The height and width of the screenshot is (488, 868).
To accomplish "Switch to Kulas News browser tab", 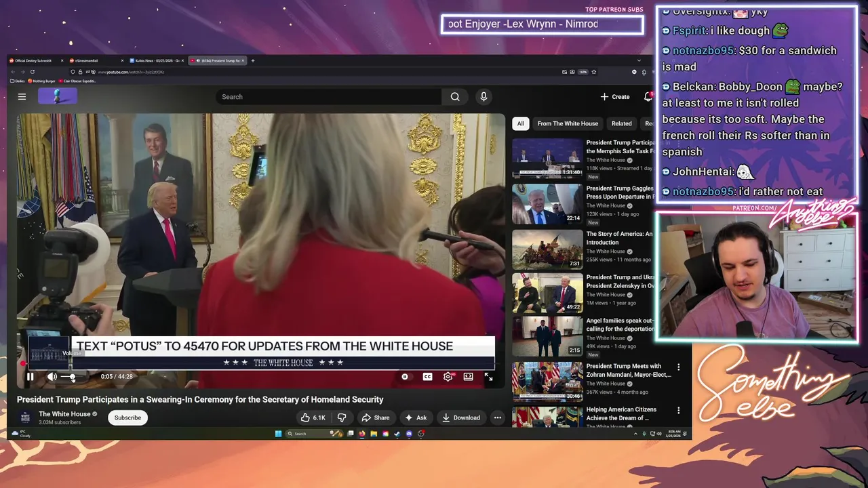I will click(x=155, y=61).
